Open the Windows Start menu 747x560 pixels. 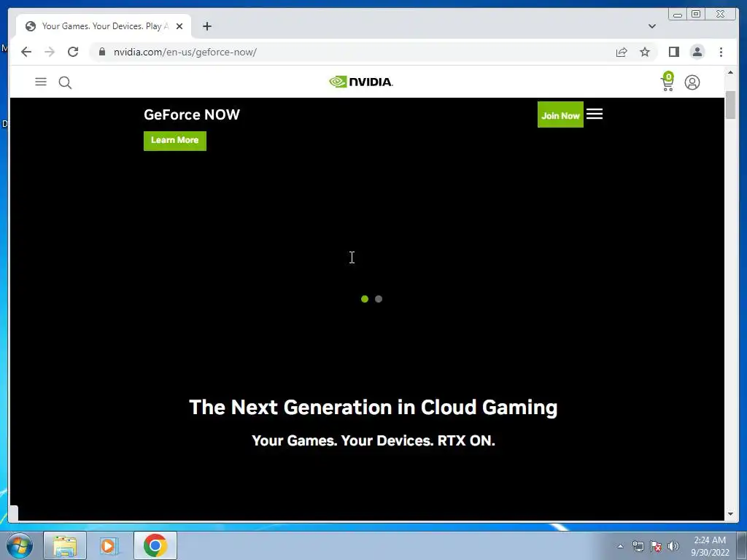pyautogui.click(x=19, y=545)
